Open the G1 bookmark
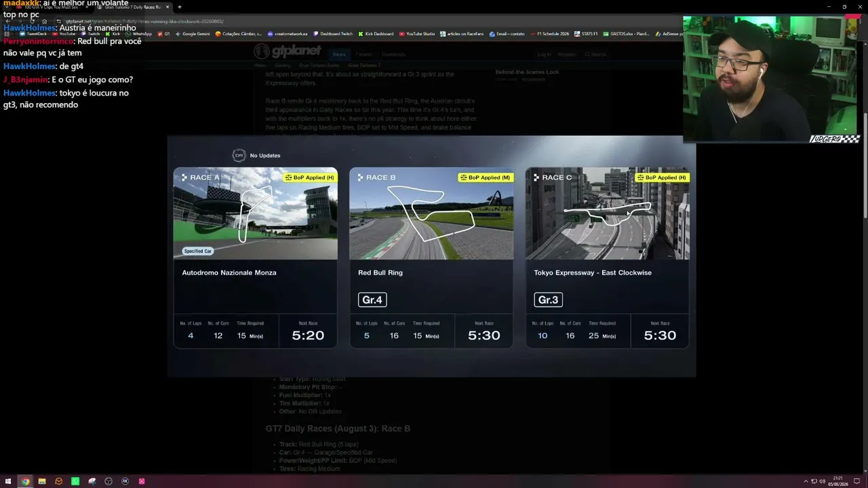Screen dimensions: 868x488 [x=164, y=34]
